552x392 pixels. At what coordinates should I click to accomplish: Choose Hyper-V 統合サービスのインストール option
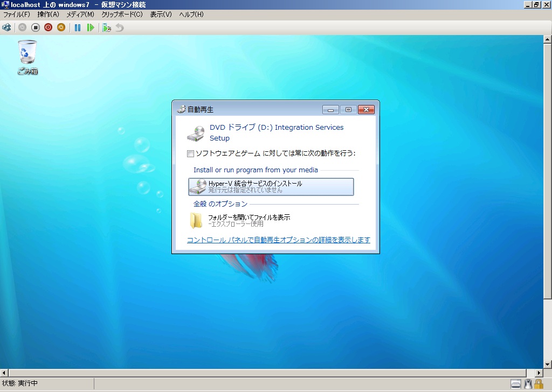pyautogui.click(x=271, y=187)
